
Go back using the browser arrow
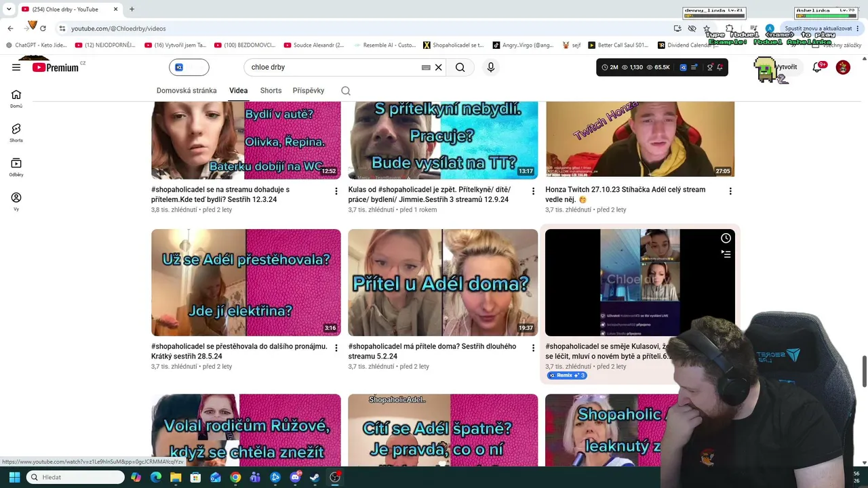pyautogui.click(x=10, y=28)
